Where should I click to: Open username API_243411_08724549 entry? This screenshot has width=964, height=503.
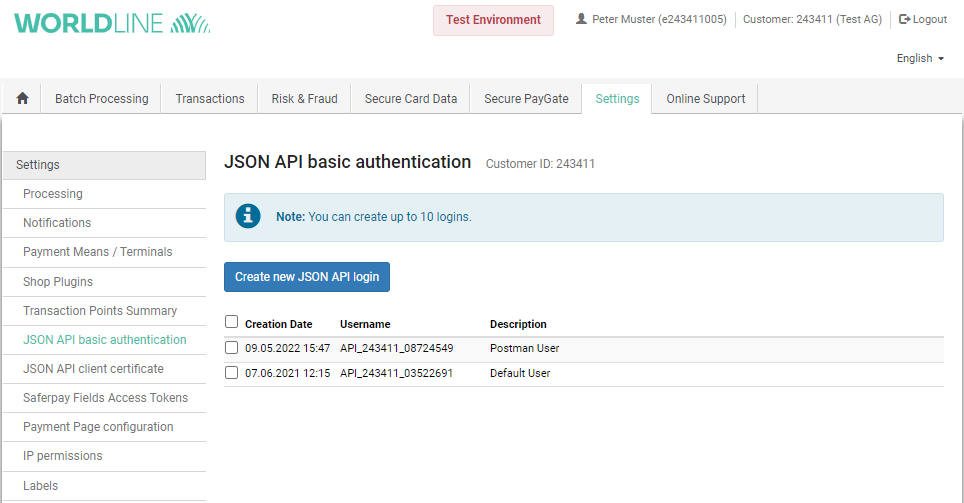396,348
